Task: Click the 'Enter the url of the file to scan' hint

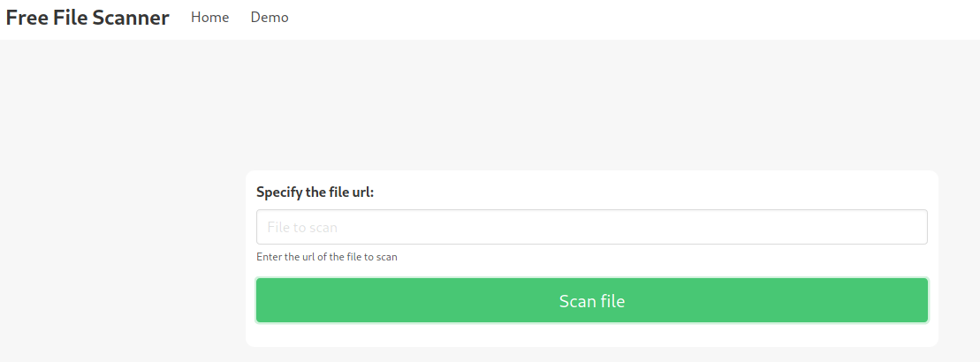Action: (x=326, y=257)
